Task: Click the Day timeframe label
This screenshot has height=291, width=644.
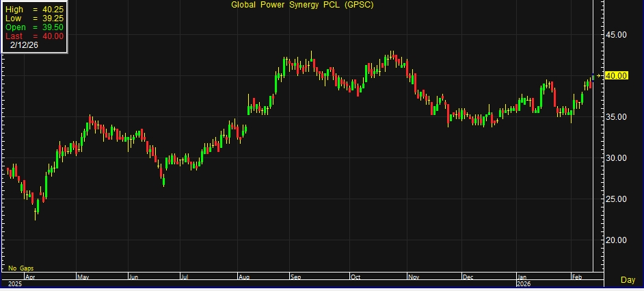Action: tap(628, 280)
